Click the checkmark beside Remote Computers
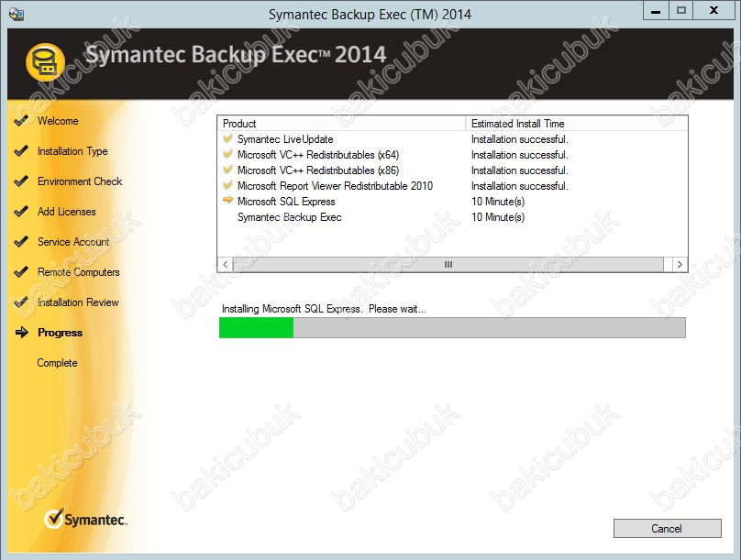This screenshot has width=741, height=560. [21, 272]
